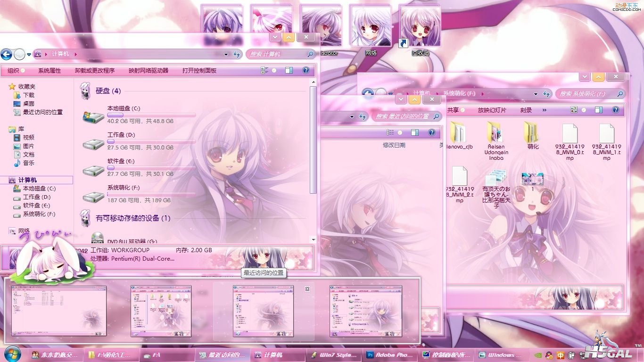The width and height of the screenshot is (644, 362).
Task: Expand toolbar overflow chevron in F: window
Action: pos(545,110)
